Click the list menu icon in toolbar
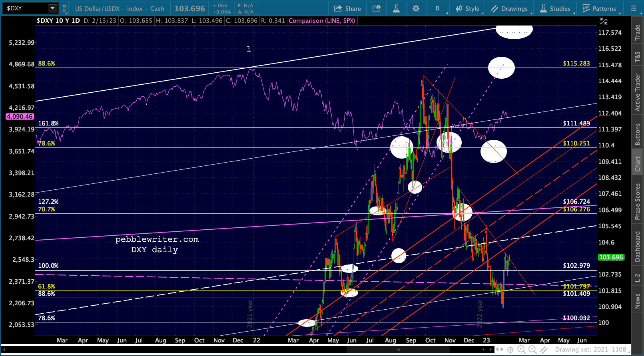Image resolution: width=644 pixels, height=356 pixels. [633, 8]
